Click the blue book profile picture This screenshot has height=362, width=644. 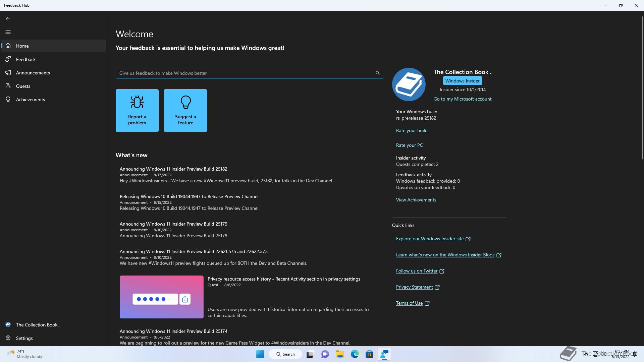click(x=409, y=84)
